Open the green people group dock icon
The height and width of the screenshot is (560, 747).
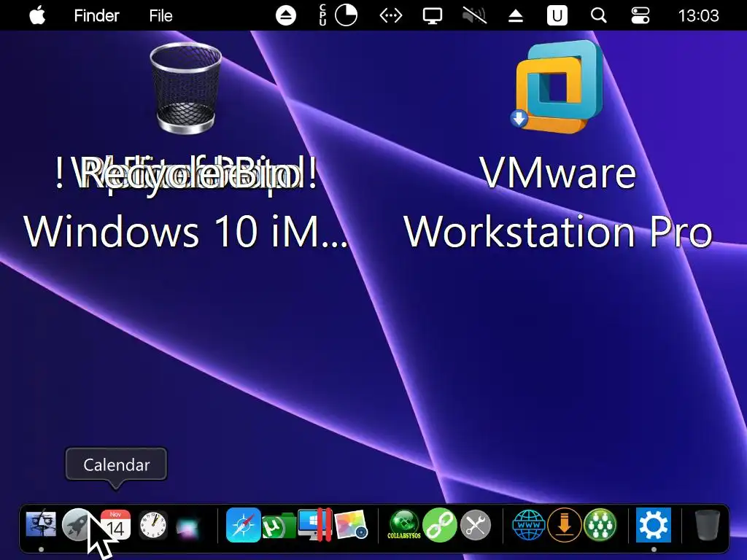coord(600,525)
